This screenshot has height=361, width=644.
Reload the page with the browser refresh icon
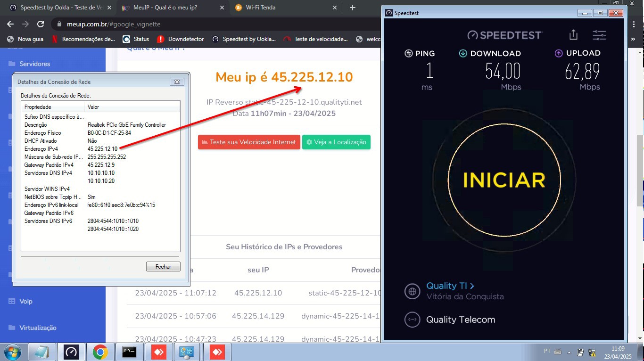(x=41, y=24)
